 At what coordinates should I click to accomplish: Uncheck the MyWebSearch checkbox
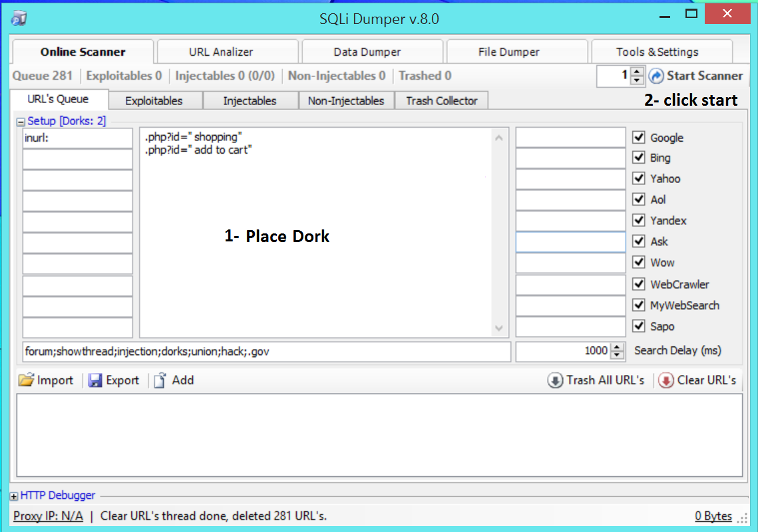coord(639,305)
